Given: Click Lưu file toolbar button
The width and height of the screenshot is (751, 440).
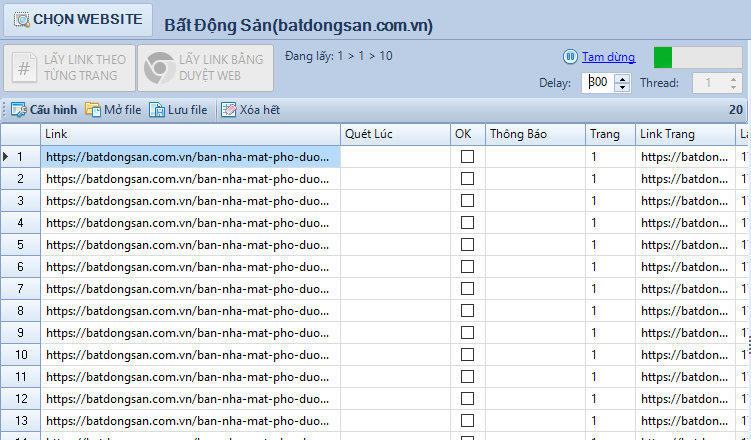Looking at the screenshot, I should (178, 110).
